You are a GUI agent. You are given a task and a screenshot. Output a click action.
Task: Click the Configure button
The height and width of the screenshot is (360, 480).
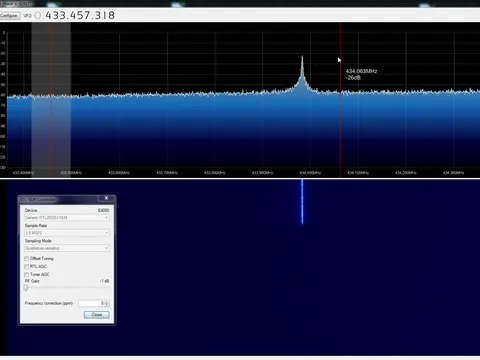tap(10, 16)
